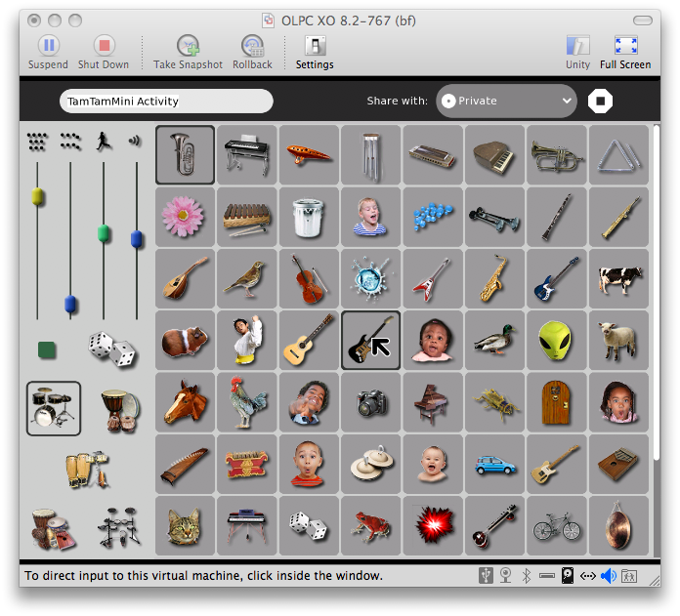Adjust the blue volume slider
Screen dimensions: 680x616
(x=136, y=239)
